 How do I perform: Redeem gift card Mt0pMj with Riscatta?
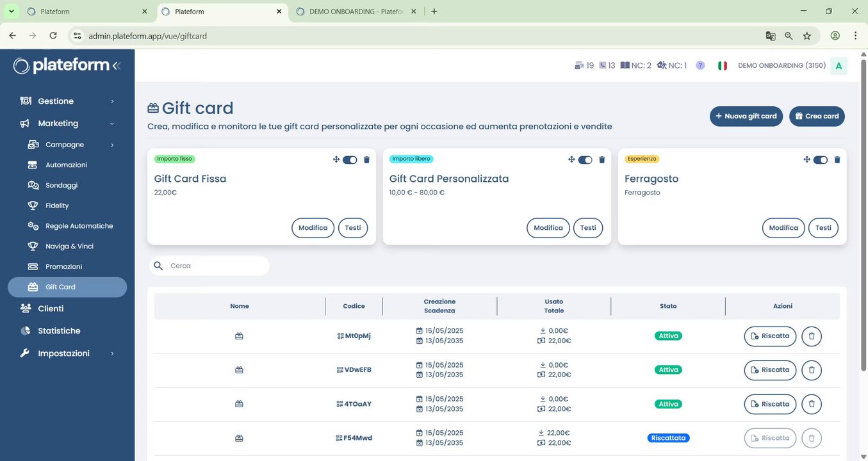[x=770, y=336]
